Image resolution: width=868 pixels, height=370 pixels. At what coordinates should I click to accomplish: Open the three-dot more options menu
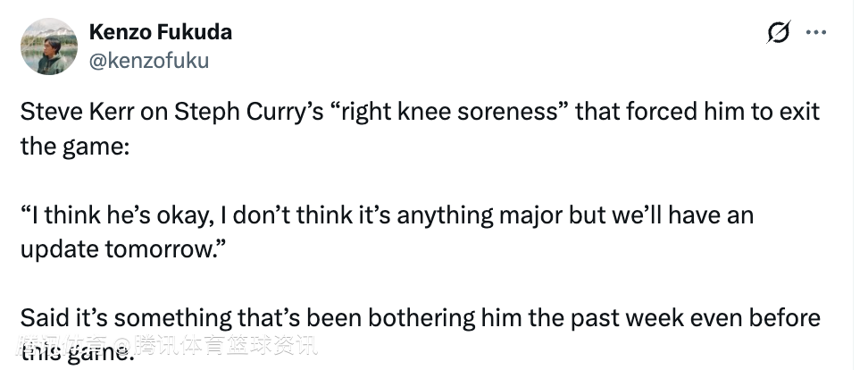(x=816, y=32)
